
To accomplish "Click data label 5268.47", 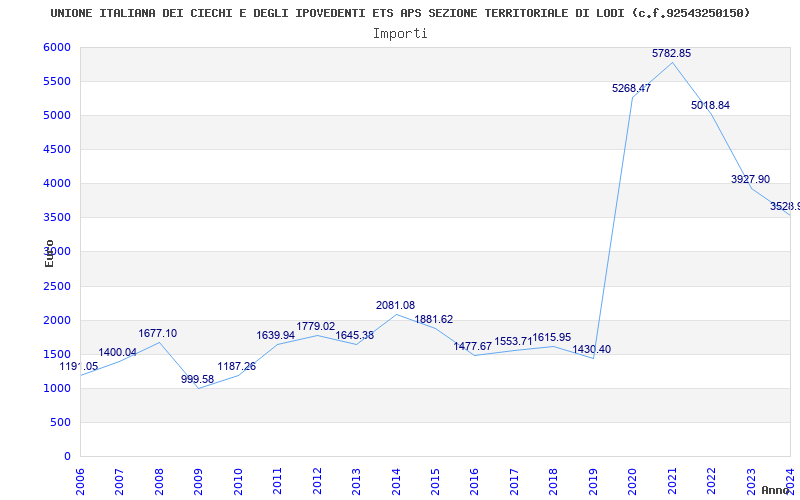I will click(632, 88).
